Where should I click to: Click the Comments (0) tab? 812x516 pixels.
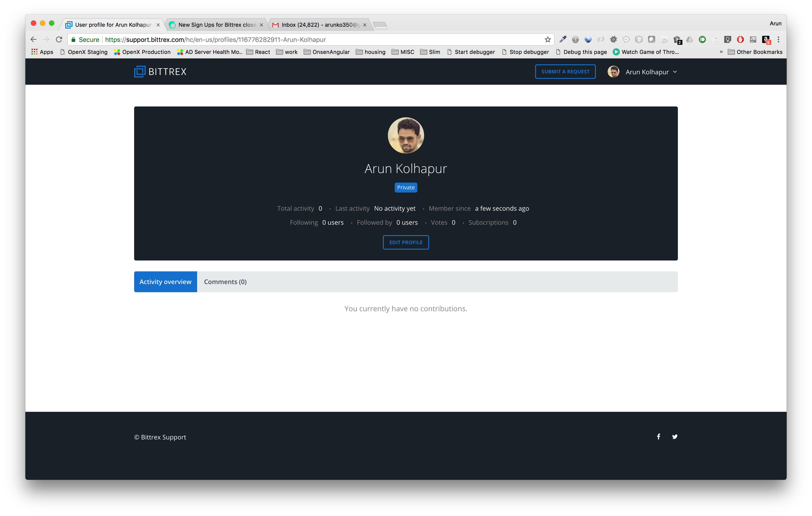pyautogui.click(x=225, y=282)
